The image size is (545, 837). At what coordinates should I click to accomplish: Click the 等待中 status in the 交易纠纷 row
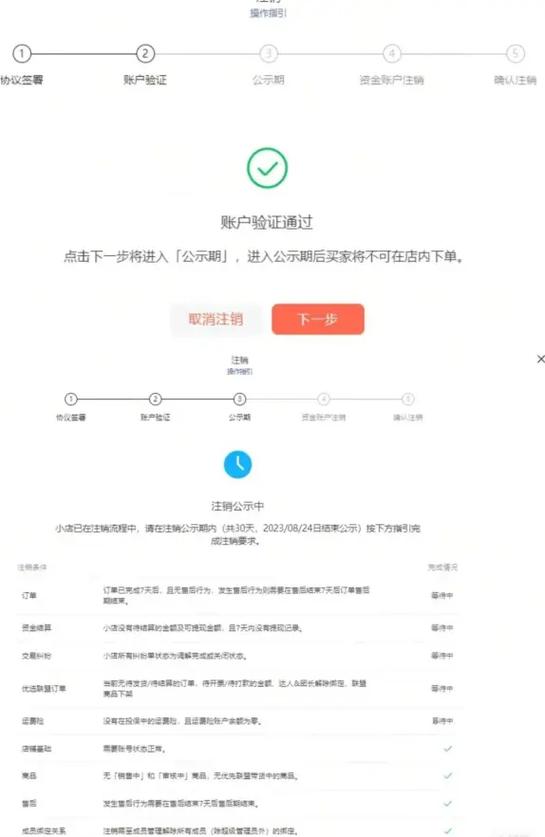click(x=443, y=656)
